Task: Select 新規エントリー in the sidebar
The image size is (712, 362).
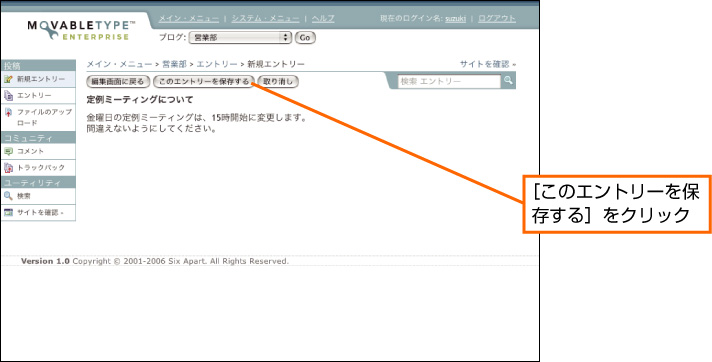Action: [38, 79]
